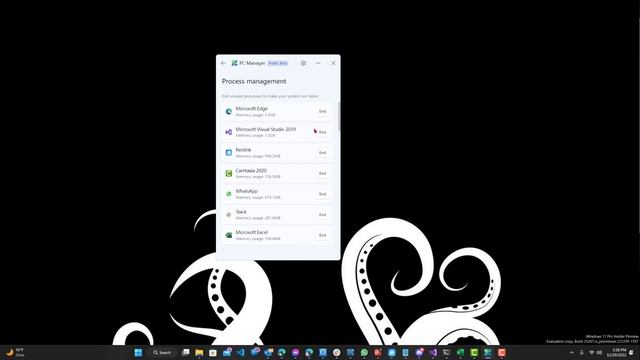Click the PC Manager logo icon in title bar
Screen dimensions: 640x360
(x=234, y=63)
